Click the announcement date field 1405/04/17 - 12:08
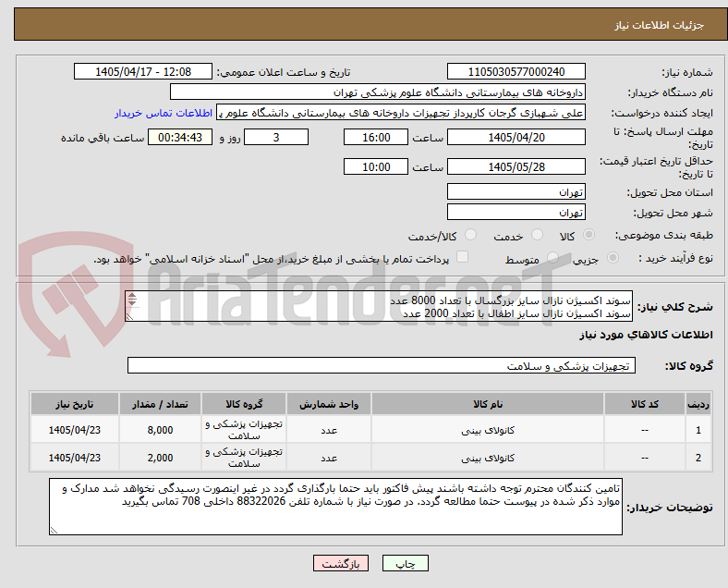The height and width of the screenshot is (588, 728). pyautogui.click(x=143, y=72)
